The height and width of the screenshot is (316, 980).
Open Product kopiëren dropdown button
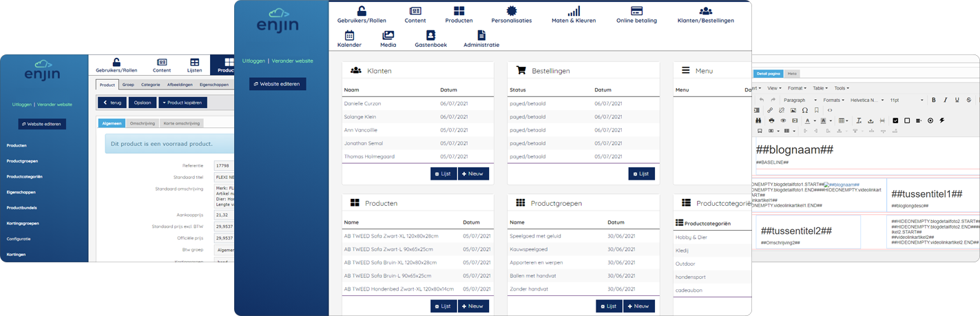pos(183,102)
